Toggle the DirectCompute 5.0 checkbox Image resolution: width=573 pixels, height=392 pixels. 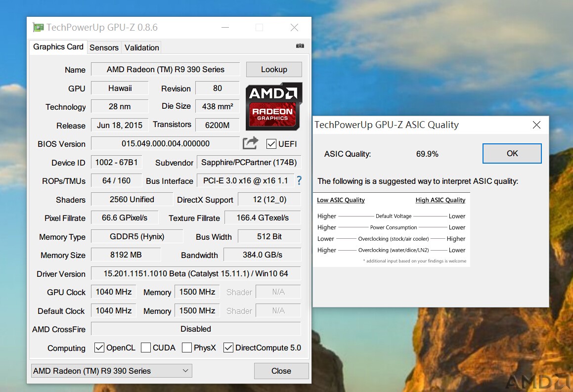click(228, 348)
